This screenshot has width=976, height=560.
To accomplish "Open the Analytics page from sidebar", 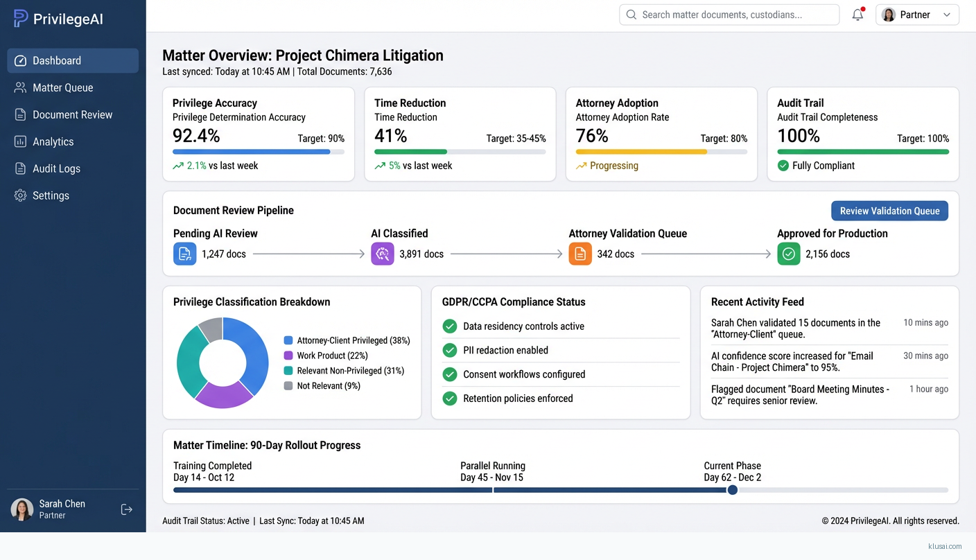I will point(53,141).
